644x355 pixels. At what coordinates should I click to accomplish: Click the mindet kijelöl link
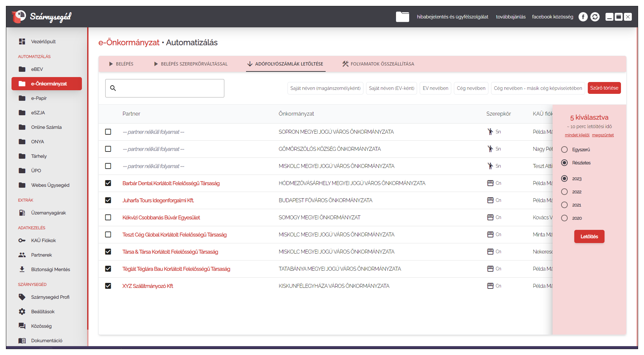(577, 135)
